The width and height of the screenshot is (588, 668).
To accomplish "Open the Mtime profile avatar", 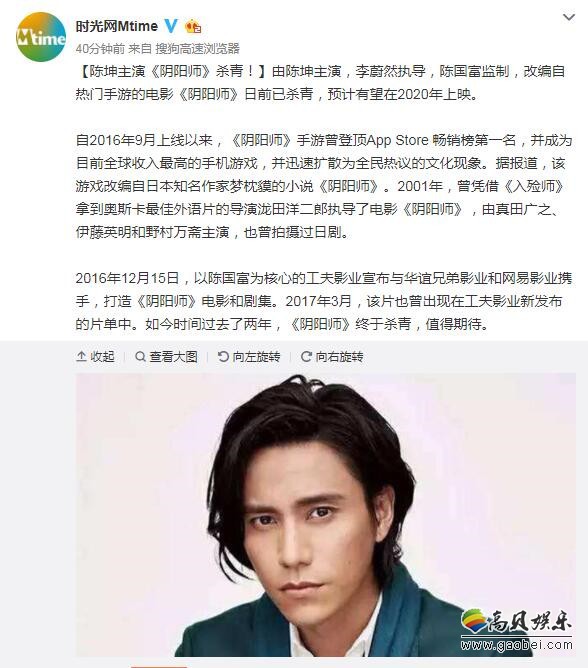I will click(x=41, y=37).
